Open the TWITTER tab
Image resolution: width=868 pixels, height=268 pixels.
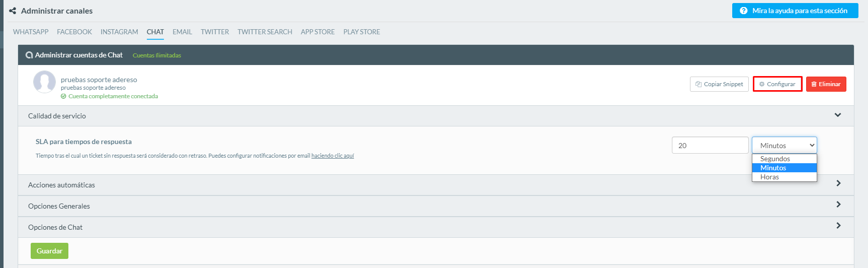[215, 32]
